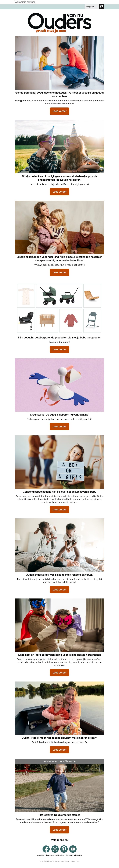Click the Ouders van nu logo

pos(59,23)
